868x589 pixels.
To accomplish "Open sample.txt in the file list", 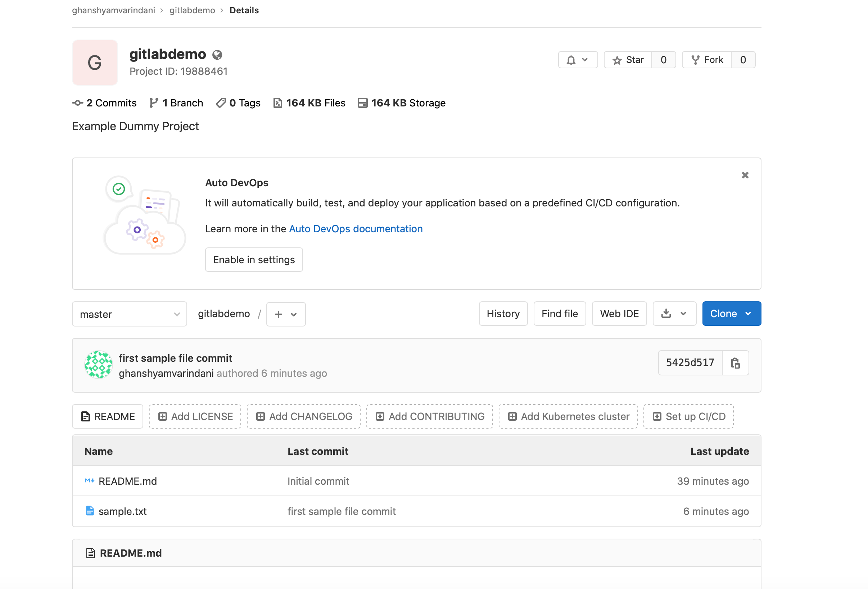I will tap(122, 511).
